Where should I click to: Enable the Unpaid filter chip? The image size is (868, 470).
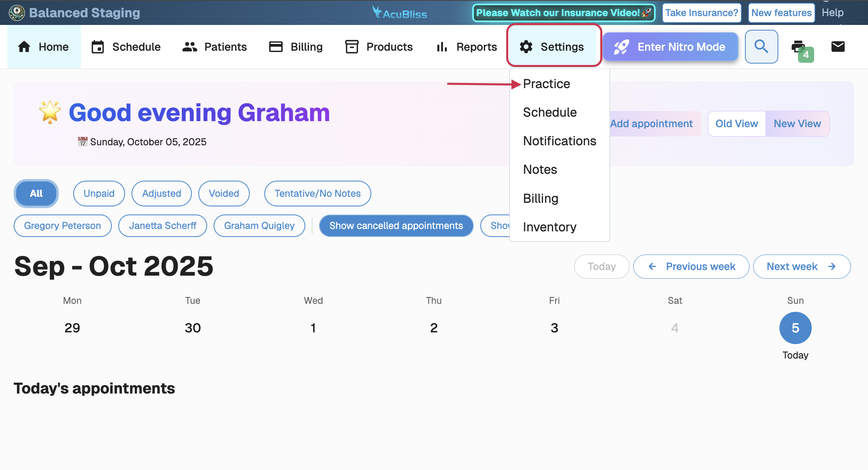point(99,194)
